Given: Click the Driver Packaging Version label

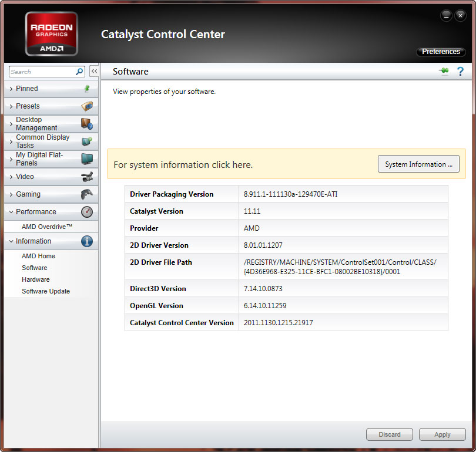Looking at the screenshot, I should [x=172, y=194].
